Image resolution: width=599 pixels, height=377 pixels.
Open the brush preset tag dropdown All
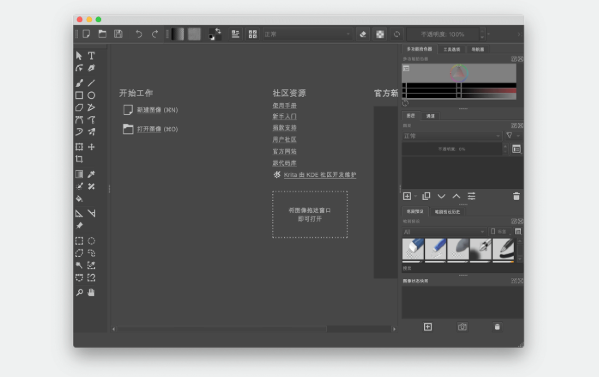pyautogui.click(x=444, y=232)
